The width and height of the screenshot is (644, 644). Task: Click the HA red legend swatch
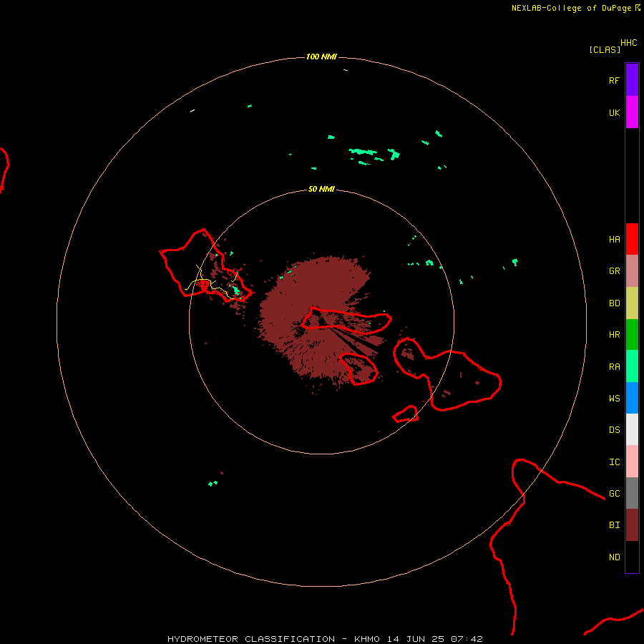(632, 239)
